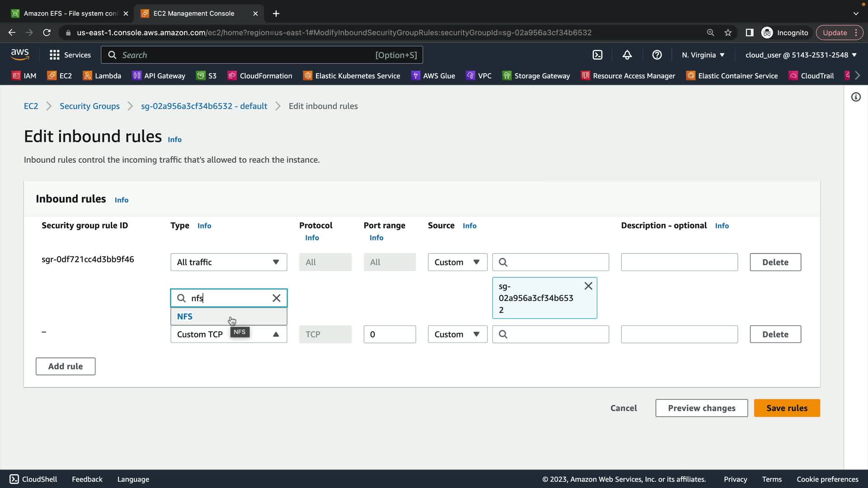Open the notifications bell
This screenshot has width=868, height=488.
click(x=627, y=55)
